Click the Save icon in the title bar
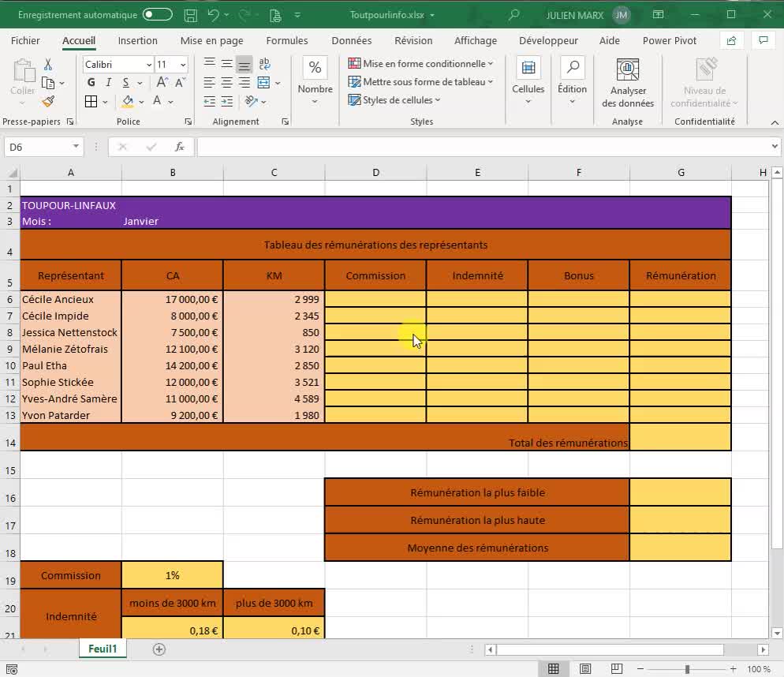This screenshot has width=784, height=677. 190,15
